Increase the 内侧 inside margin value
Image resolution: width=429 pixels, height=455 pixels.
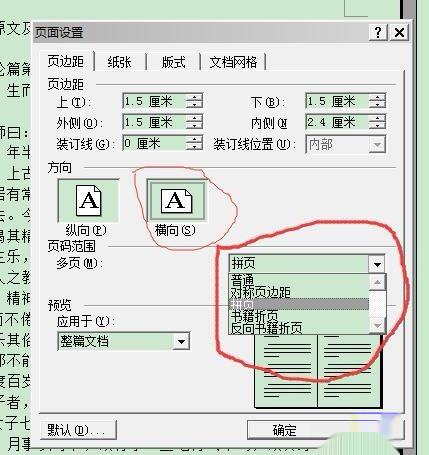(377, 118)
